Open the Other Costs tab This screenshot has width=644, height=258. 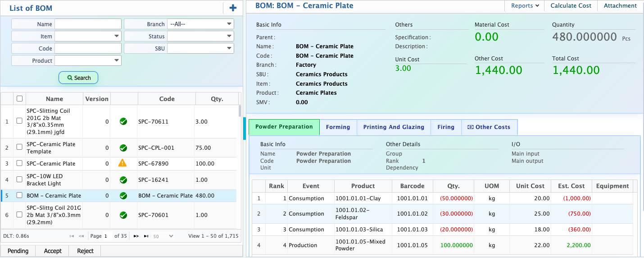(x=489, y=127)
